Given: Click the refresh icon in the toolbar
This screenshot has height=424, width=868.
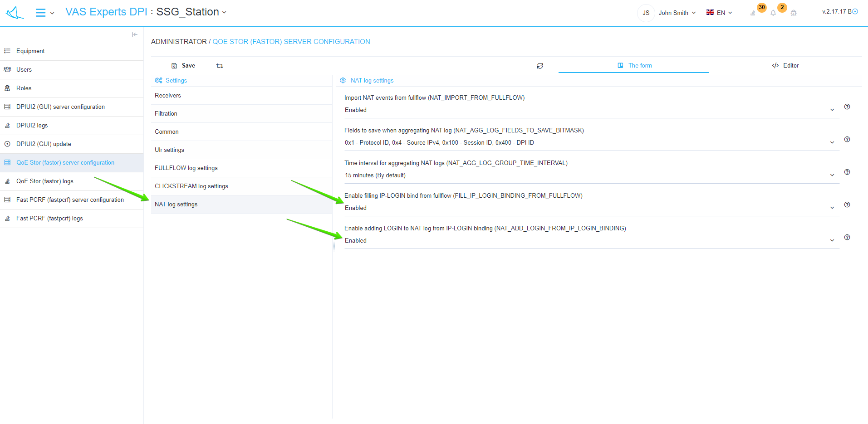Looking at the screenshot, I should click(539, 66).
